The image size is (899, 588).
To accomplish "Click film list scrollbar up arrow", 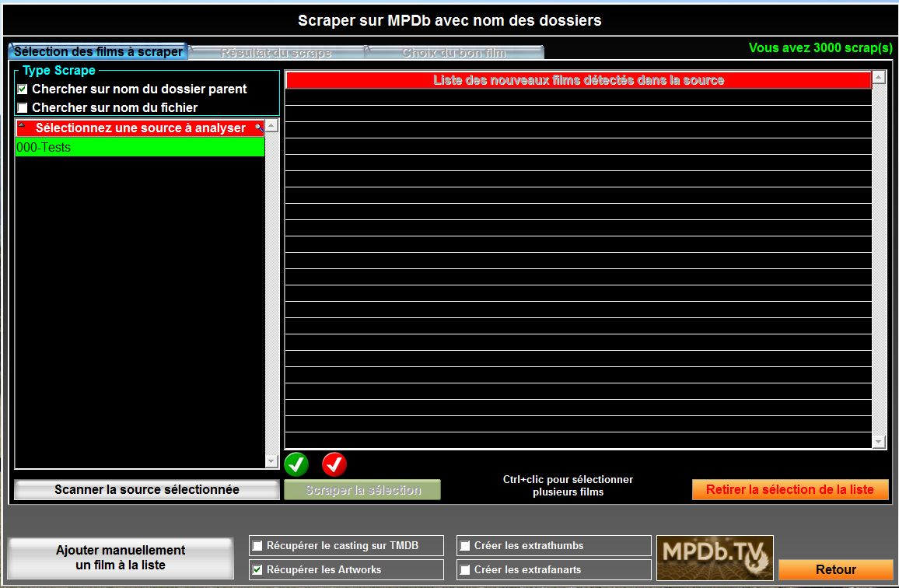I will click(x=878, y=77).
